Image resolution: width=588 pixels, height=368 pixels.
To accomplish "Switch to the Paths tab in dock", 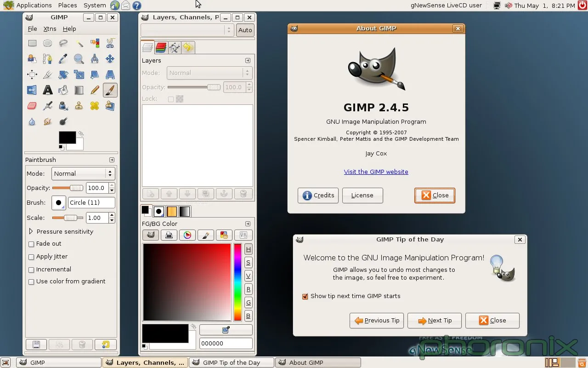I will coord(175,47).
